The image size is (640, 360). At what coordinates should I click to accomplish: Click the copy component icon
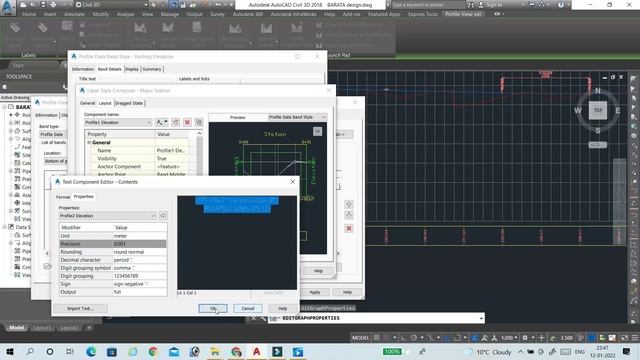coord(176,122)
